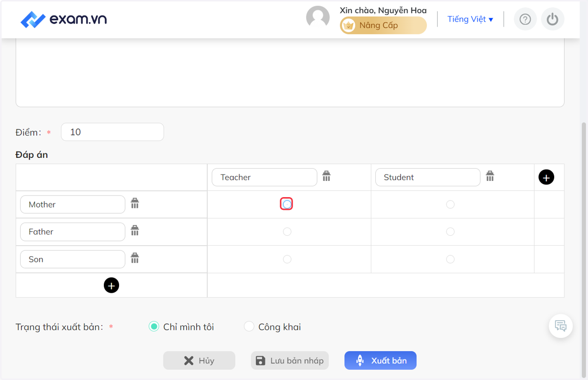Image resolution: width=588 pixels, height=380 pixels.
Task: Add a new answer row with plus icon
Action: (111, 285)
